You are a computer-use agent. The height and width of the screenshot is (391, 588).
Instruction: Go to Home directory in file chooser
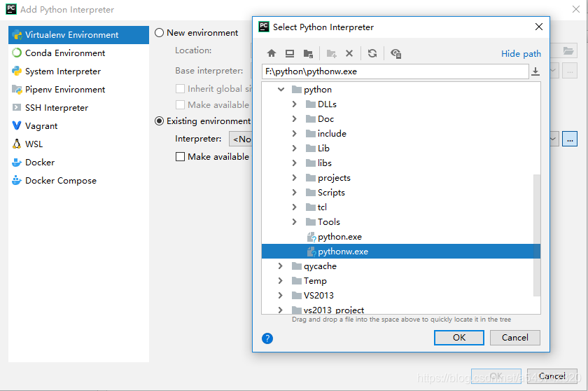pyautogui.click(x=272, y=53)
